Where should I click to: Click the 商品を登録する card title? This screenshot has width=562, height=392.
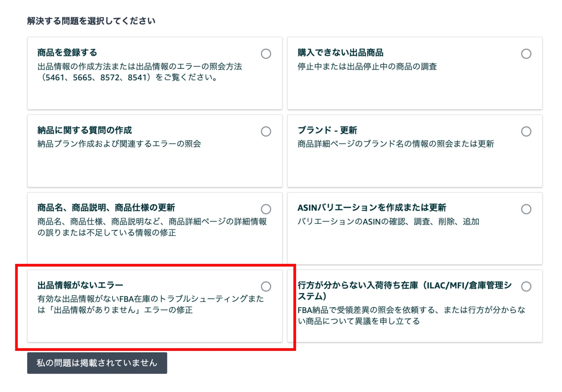[x=67, y=53]
